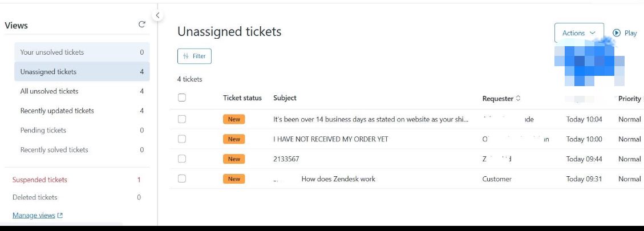Open Manage views link
Screen dimensions: 644x231
point(34,215)
